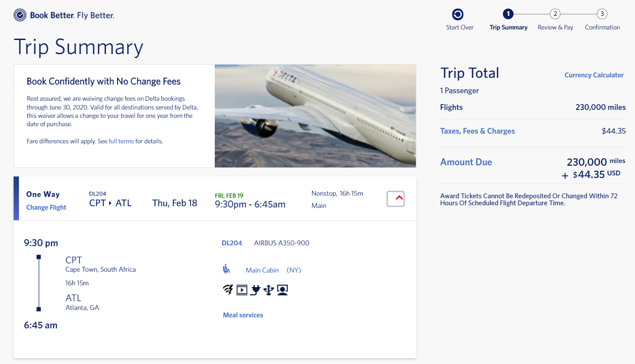The height and width of the screenshot is (364, 635).
Task: Click the accessible seating wheelchair icon
Action: point(227,269)
